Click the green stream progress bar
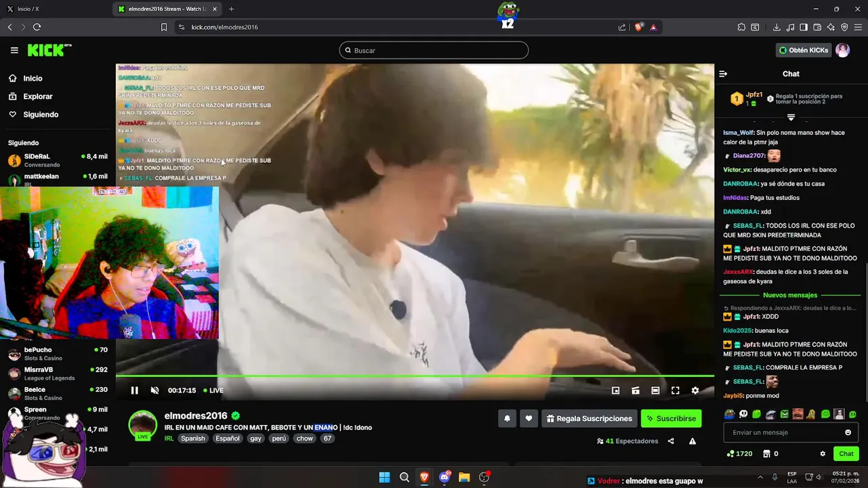Screen dimensions: 868x488 click(415, 375)
